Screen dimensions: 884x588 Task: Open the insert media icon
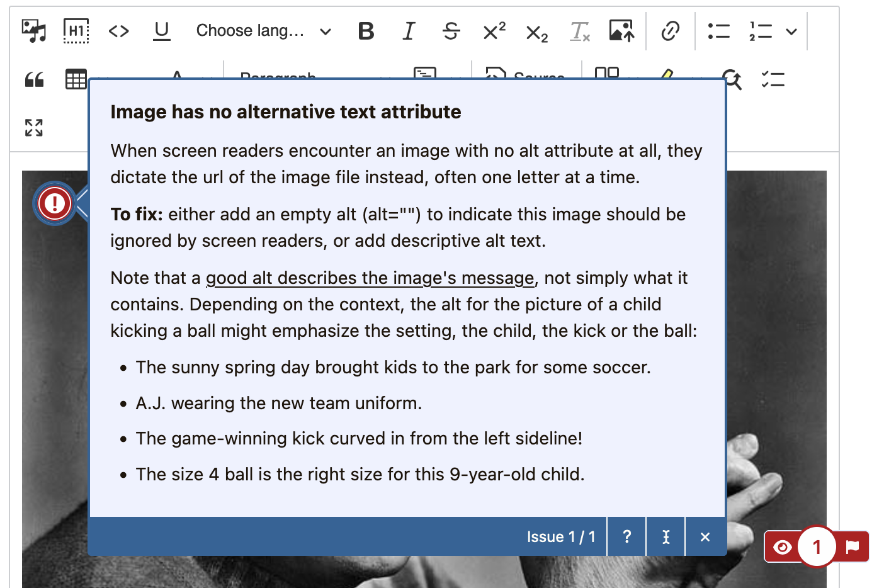click(34, 30)
